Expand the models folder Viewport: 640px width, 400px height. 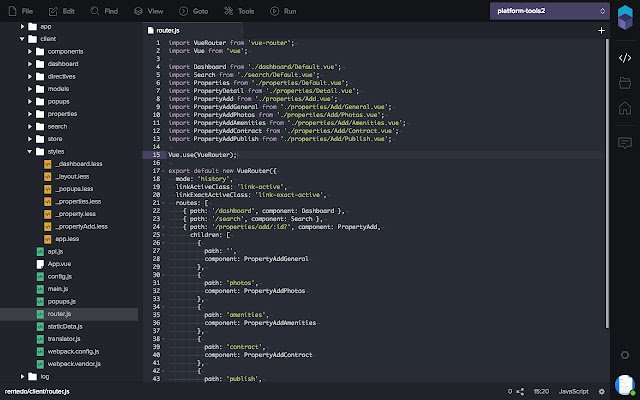(x=30, y=89)
